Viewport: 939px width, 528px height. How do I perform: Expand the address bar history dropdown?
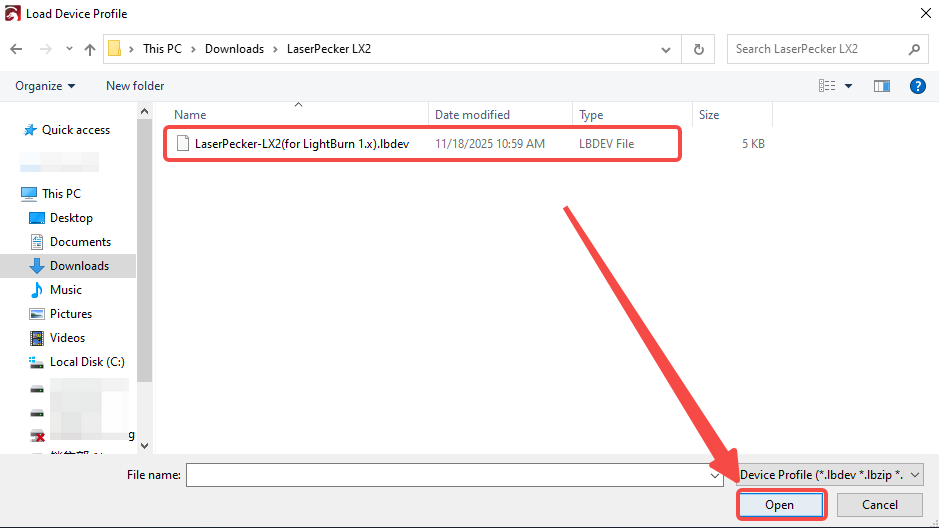pyautogui.click(x=667, y=49)
